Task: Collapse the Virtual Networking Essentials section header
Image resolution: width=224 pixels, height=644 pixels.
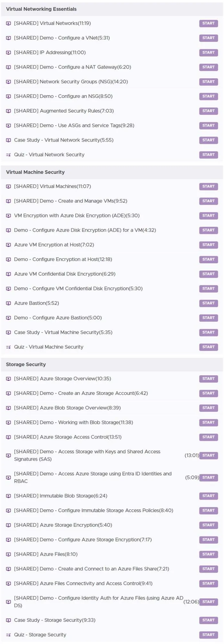Action: 112,9
